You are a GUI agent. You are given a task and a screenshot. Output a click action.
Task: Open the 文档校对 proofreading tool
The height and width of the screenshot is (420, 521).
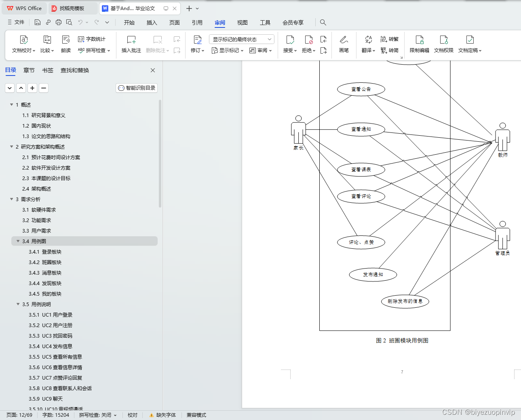coord(23,44)
